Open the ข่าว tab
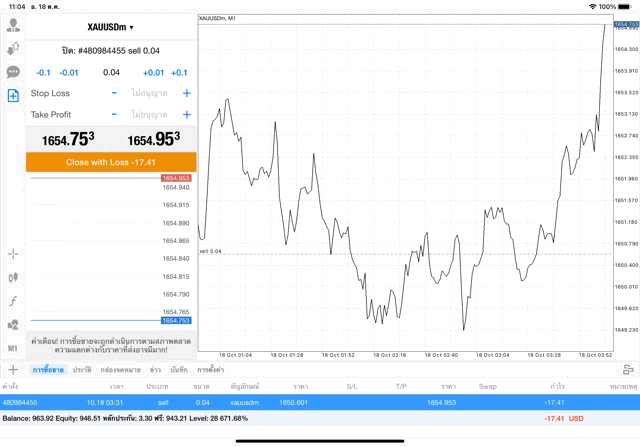Screen dimensions: 640x447 [155, 370]
